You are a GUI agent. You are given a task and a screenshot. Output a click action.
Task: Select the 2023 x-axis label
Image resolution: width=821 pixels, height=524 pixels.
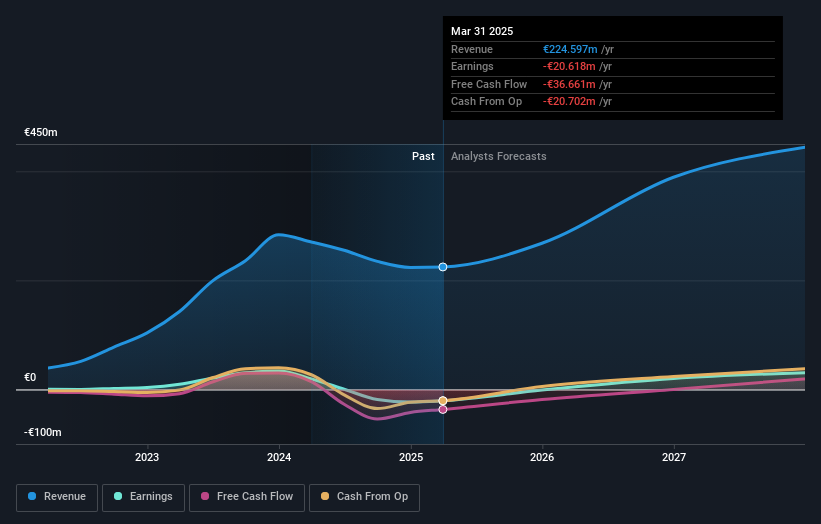[x=147, y=457]
